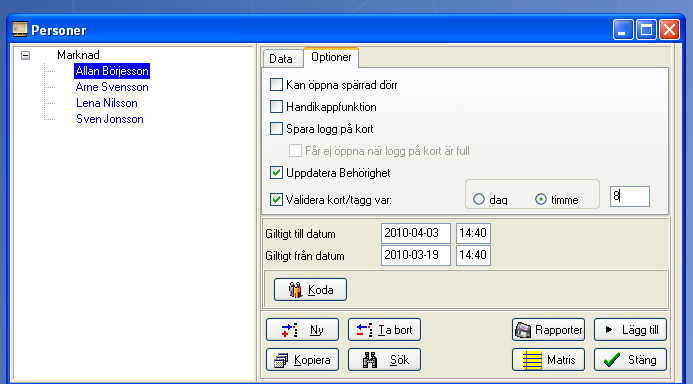The height and width of the screenshot is (384, 693).
Task: Open the Optioner tab
Action: click(x=331, y=57)
